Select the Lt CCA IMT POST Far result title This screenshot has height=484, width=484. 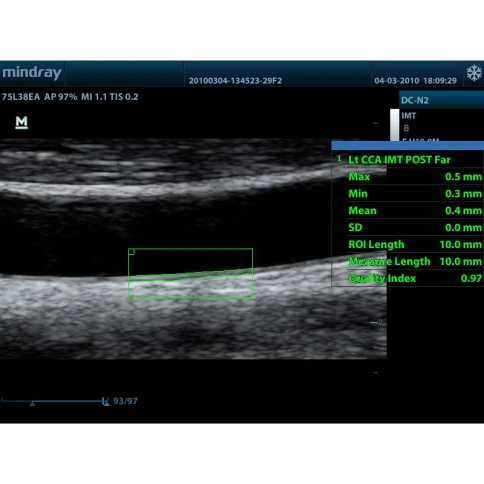point(399,160)
